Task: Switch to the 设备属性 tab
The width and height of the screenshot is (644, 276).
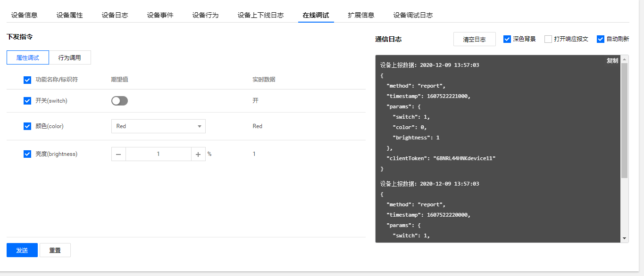Action: tap(69, 15)
